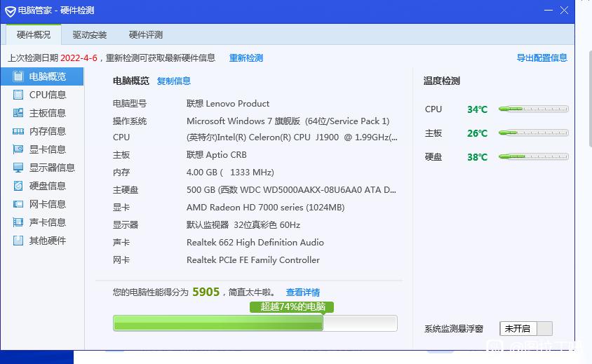Open the 硬盘信息 disk icon
The width and height of the screenshot is (592, 364).
click(x=18, y=186)
